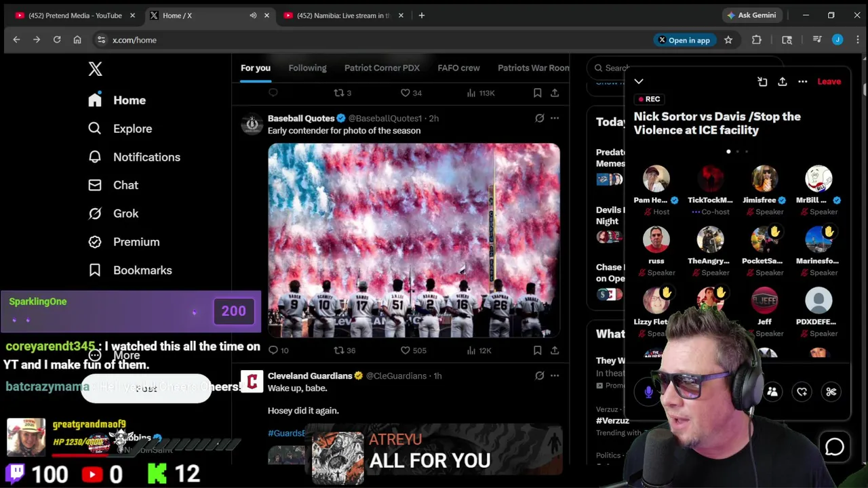Switch to the For you tab
868x488 pixels.
[x=256, y=68]
